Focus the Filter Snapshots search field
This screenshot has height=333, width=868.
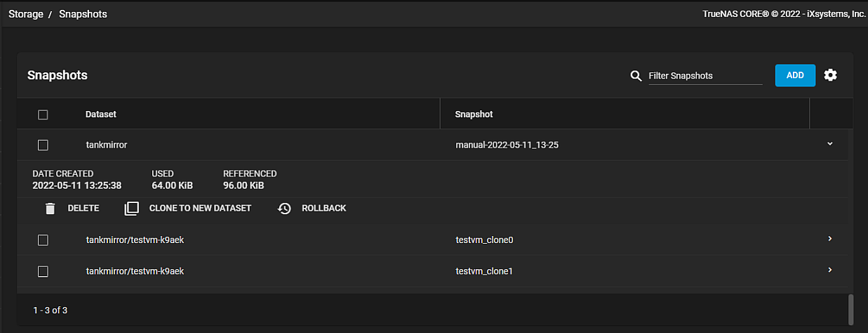click(x=705, y=76)
